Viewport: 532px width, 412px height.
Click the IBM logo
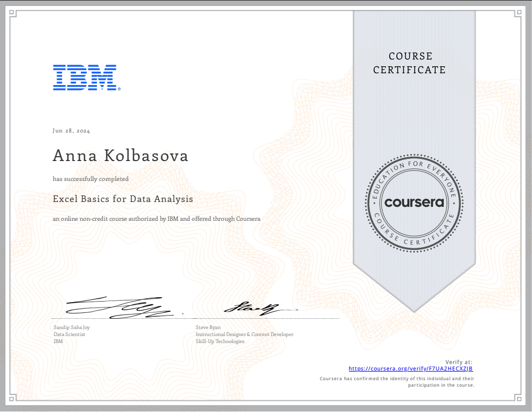pos(85,77)
